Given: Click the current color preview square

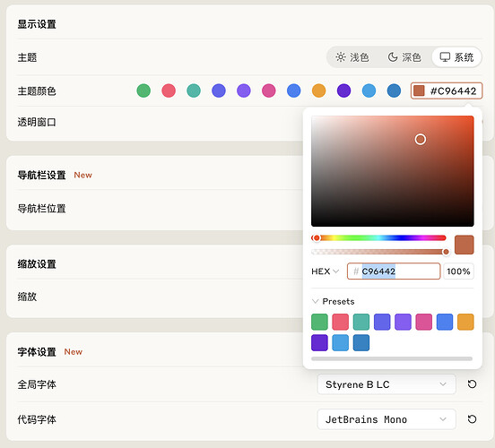Looking at the screenshot, I should point(465,245).
